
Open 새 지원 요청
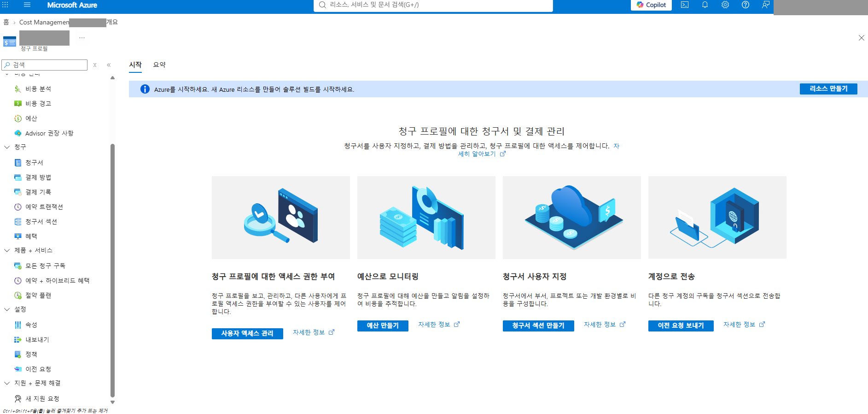click(42, 399)
